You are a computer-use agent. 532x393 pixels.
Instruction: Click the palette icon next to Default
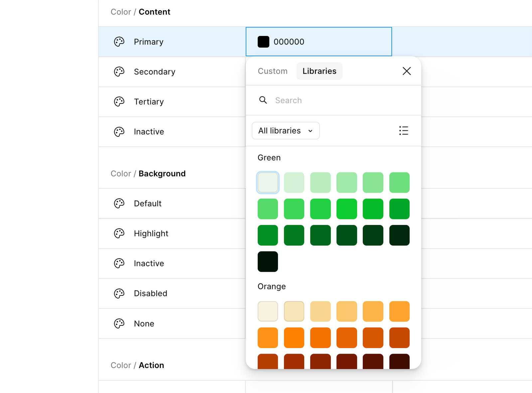tap(119, 204)
